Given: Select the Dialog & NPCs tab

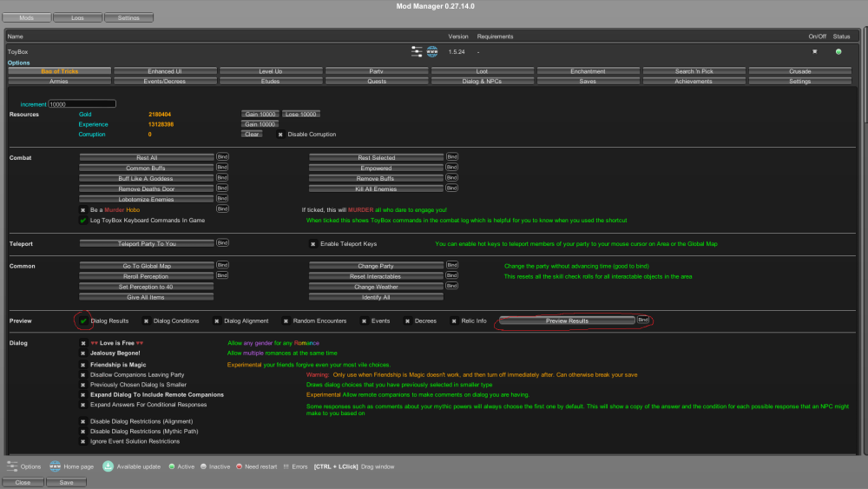Looking at the screenshot, I should point(482,81).
